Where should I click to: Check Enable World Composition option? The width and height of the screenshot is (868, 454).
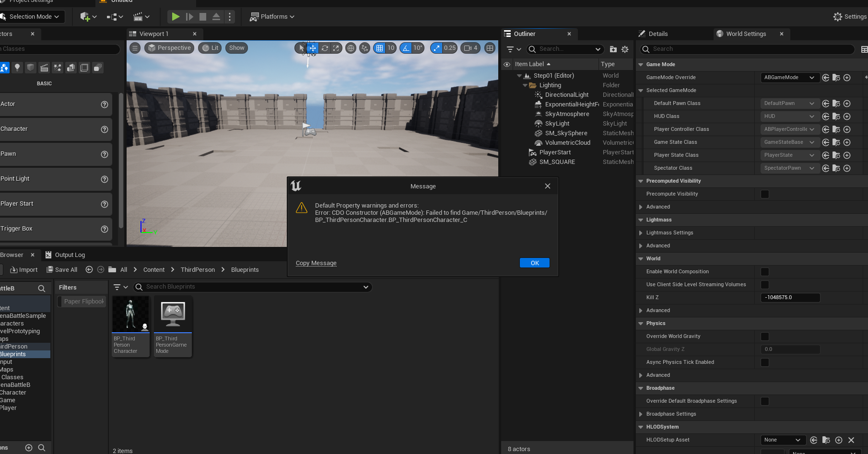click(x=765, y=272)
